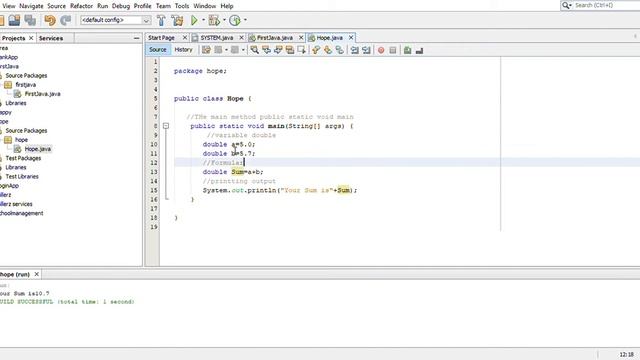Open the default config dropdown
The width and height of the screenshot is (640, 360).
pos(116,20)
